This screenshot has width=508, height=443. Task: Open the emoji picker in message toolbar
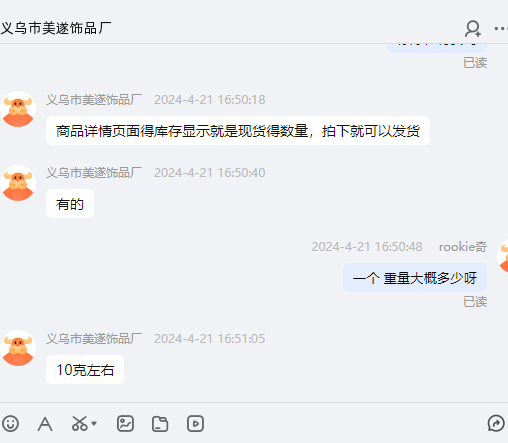tap(10, 424)
